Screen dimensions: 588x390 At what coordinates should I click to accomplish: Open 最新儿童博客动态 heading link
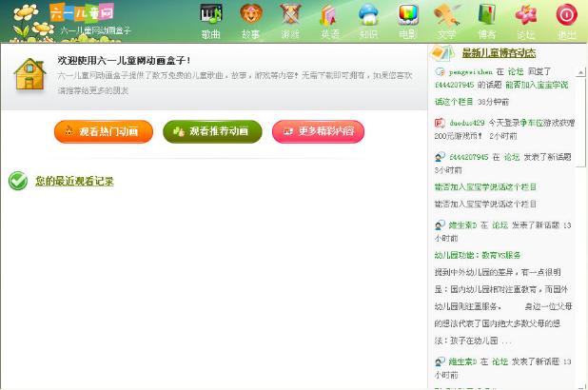[499, 53]
